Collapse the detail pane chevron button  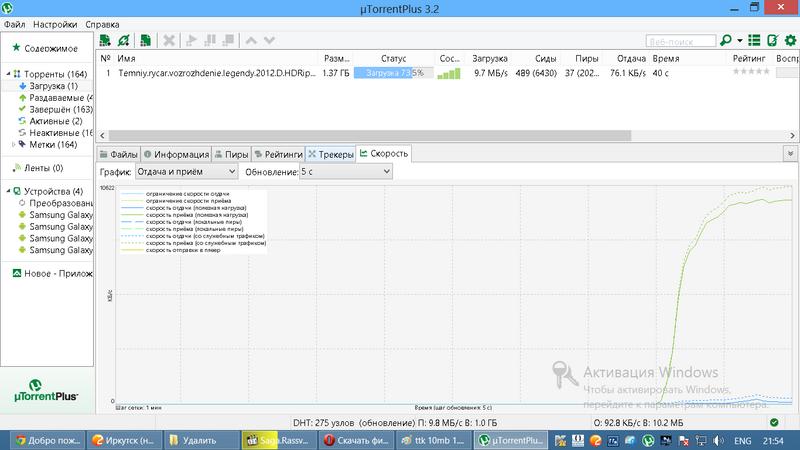[x=790, y=154]
